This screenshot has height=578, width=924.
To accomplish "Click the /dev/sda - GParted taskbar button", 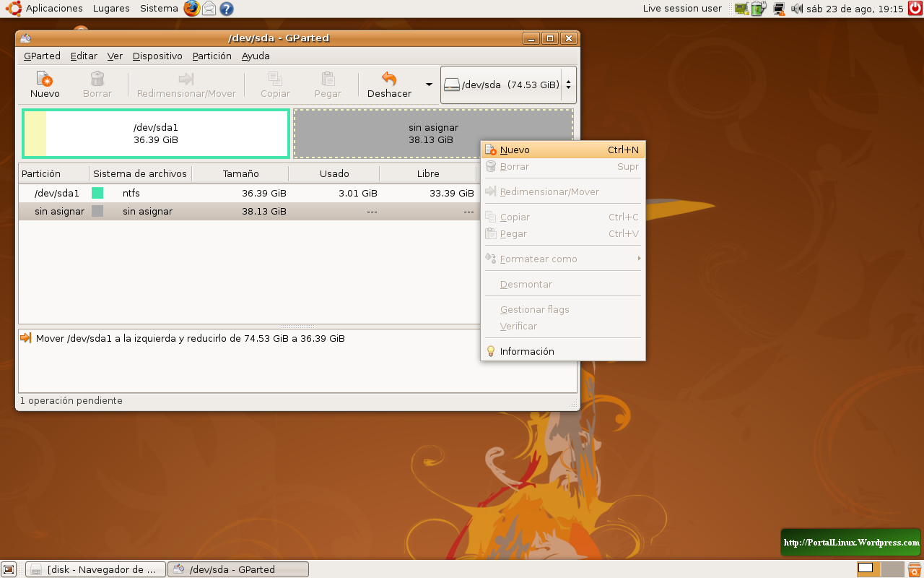I will point(238,569).
